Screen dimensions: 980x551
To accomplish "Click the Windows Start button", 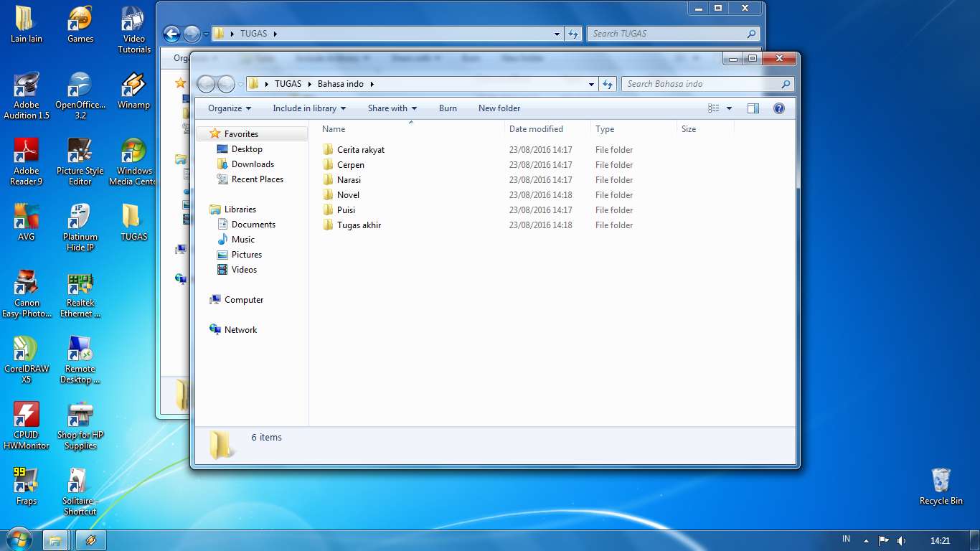I will (19, 540).
